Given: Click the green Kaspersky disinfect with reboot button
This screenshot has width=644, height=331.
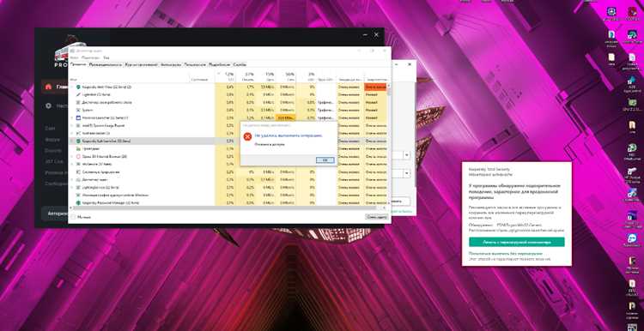Looking at the screenshot, I should 517,242.
